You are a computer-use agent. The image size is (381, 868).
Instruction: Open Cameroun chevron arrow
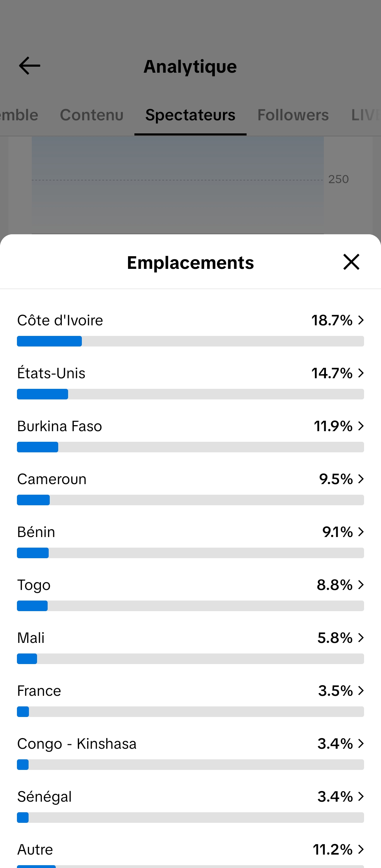coord(361,479)
